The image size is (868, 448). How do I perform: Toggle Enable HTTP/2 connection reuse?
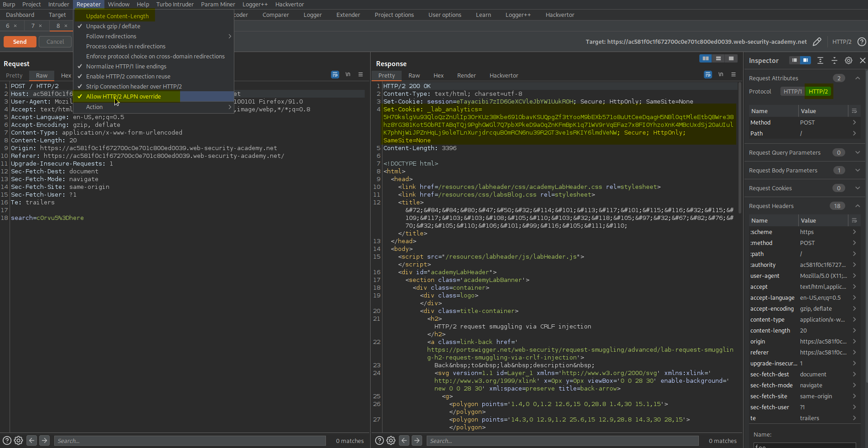[x=154, y=76]
